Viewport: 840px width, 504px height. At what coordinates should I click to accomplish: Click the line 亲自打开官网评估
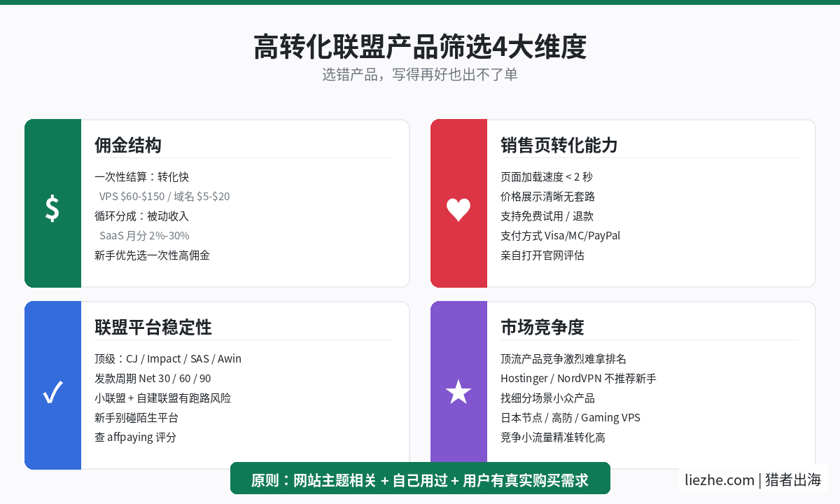tap(542, 255)
